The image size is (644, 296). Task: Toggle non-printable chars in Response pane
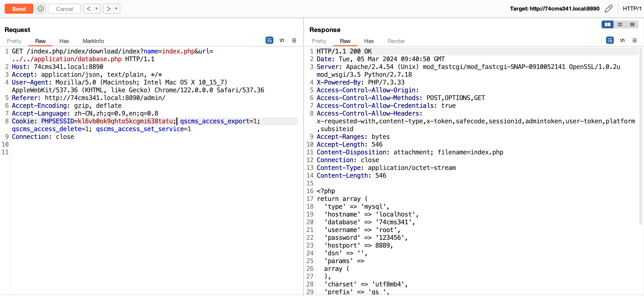pos(622,40)
